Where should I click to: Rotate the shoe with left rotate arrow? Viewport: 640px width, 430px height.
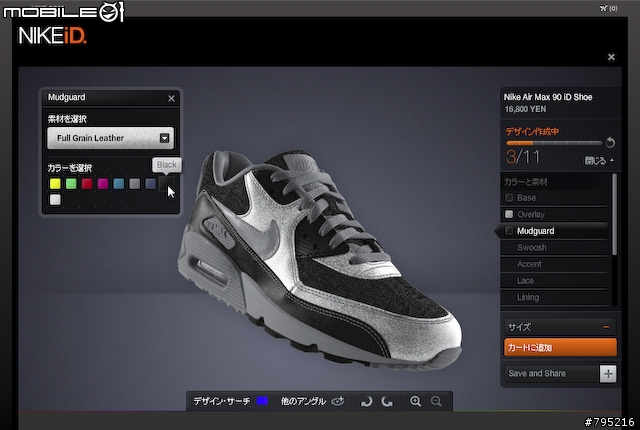pyautogui.click(x=367, y=402)
